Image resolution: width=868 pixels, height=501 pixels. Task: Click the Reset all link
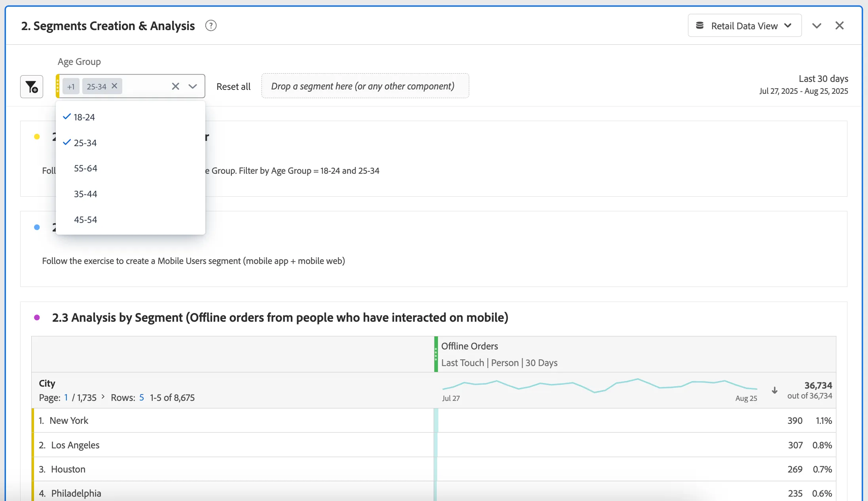coord(233,87)
